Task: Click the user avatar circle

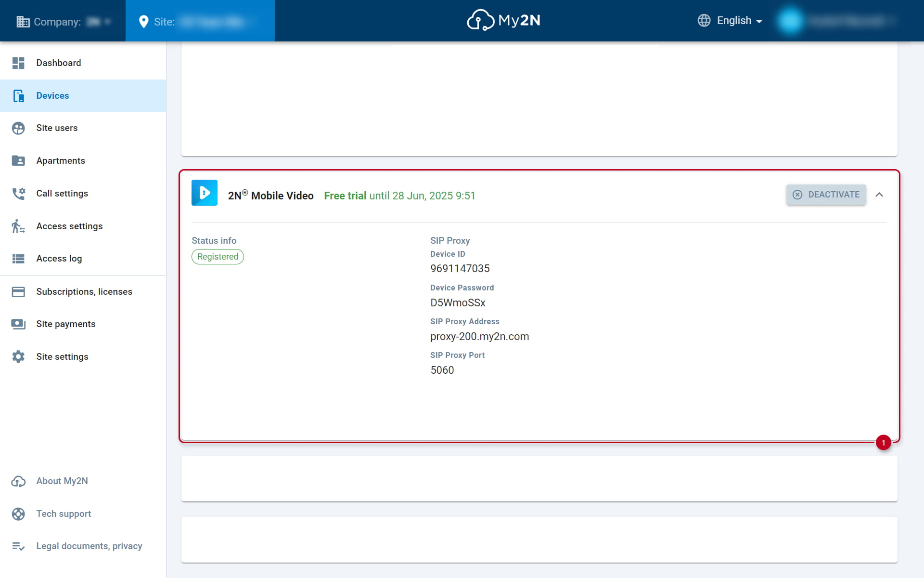Action: (790, 21)
